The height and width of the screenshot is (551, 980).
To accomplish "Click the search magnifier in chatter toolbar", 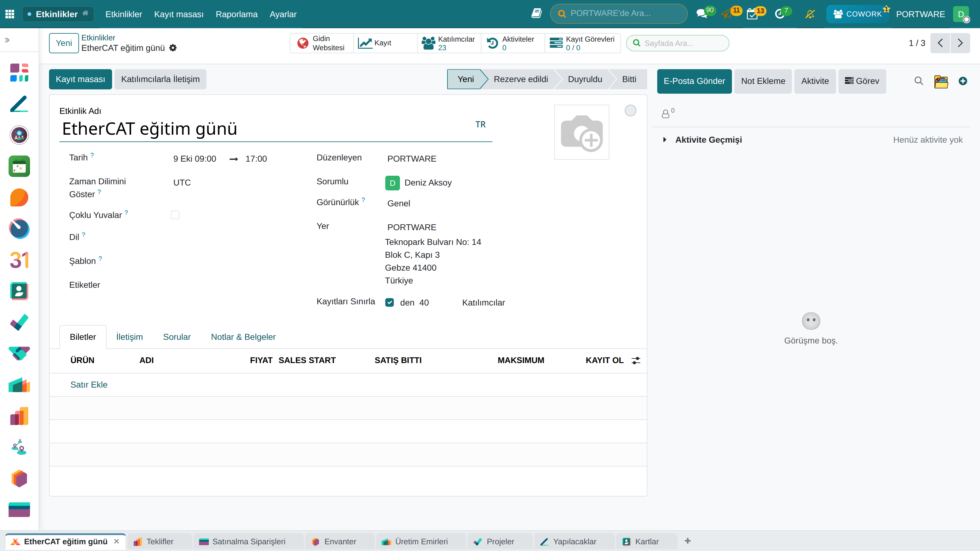I will (x=919, y=81).
